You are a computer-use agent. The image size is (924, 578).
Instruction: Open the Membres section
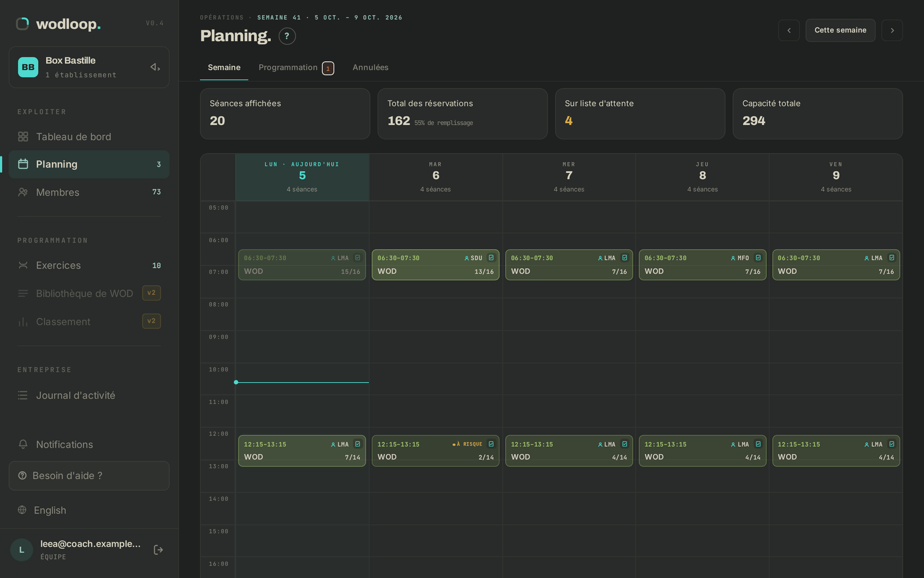(x=89, y=192)
